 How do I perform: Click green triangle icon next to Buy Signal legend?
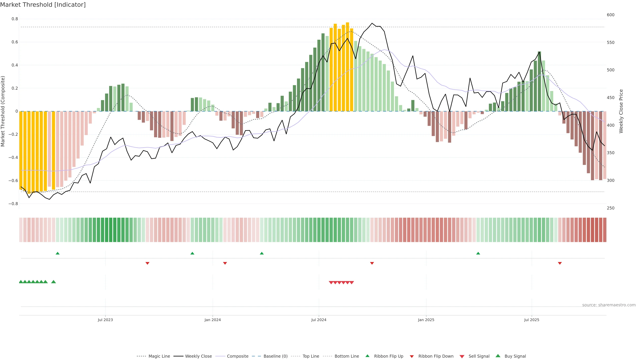click(x=498, y=356)
